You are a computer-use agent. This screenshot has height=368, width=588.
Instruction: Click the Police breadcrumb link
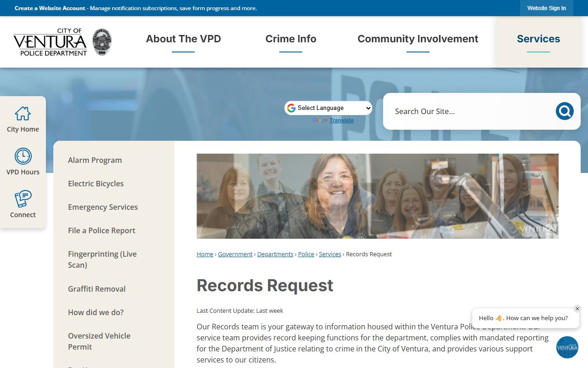[306, 254]
